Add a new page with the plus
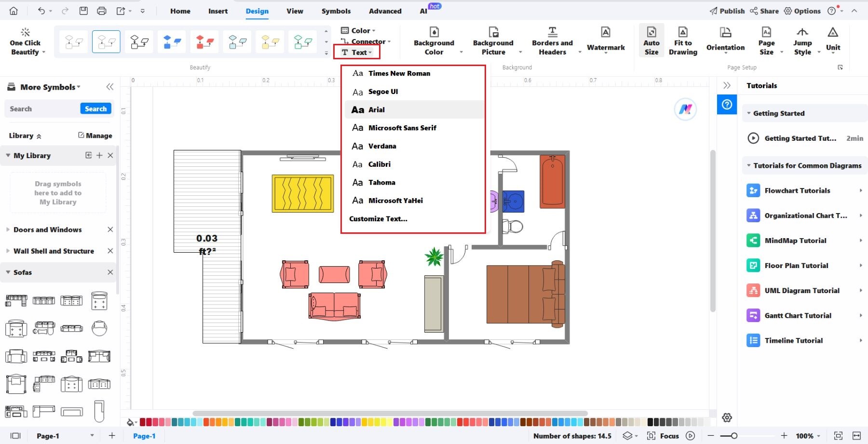The height and width of the screenshot is (444, 868). pos(112,436)
